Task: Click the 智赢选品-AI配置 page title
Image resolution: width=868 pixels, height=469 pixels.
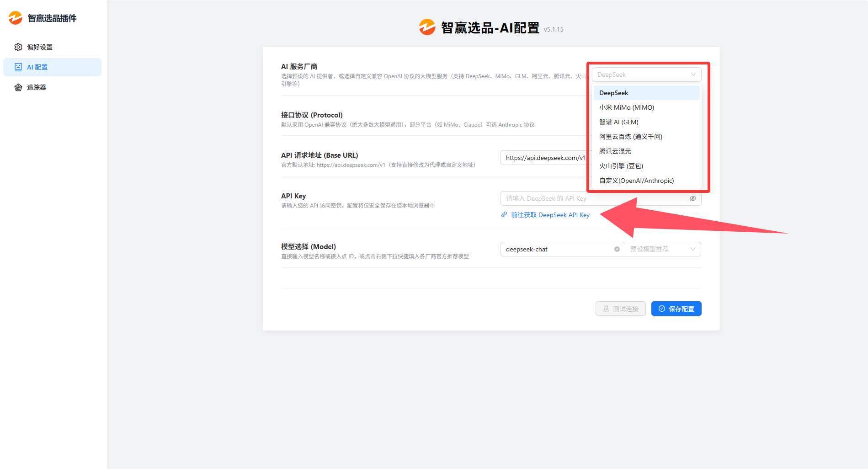Action: [x=490, y=28]
